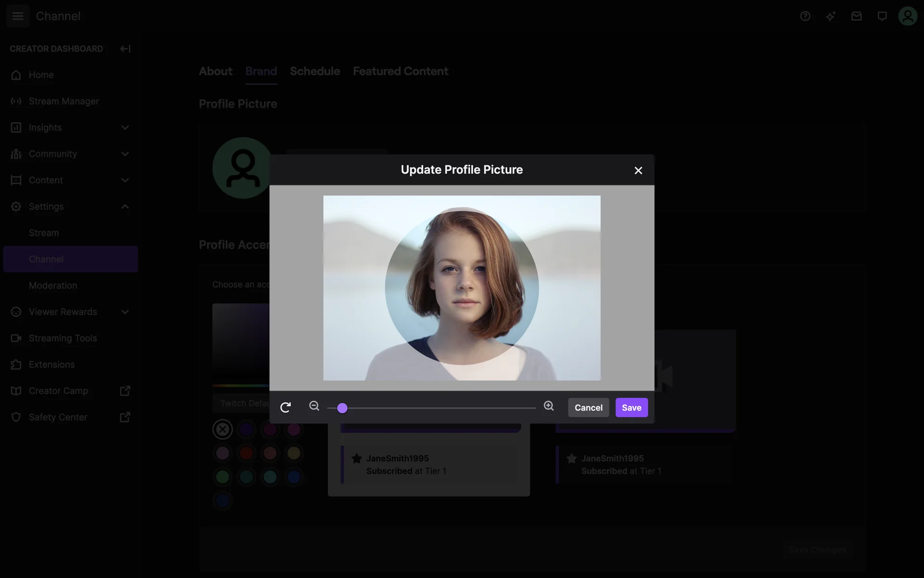Click the purple zoom slider handle

click(x=342, y=408)
